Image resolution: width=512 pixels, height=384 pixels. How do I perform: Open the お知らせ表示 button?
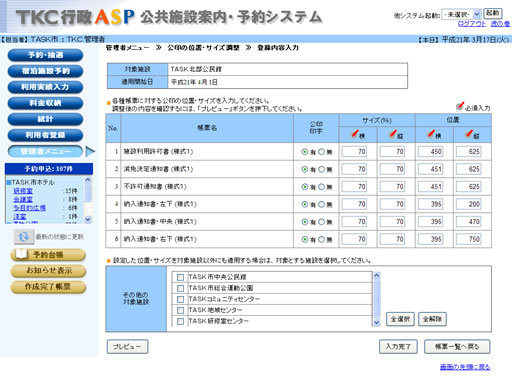coord(48,271)
